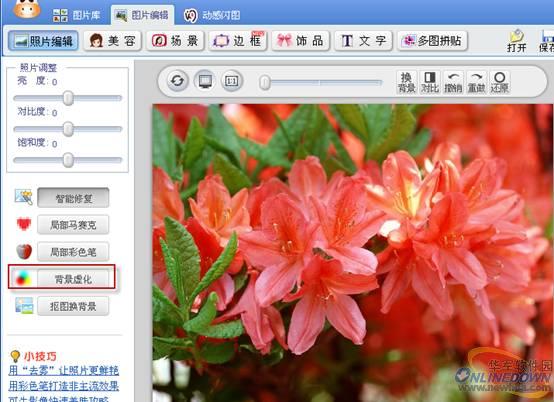Switch to the 图片编辑 tab
This screenshot has height=402, width=554.
click(x=142, y=15)
